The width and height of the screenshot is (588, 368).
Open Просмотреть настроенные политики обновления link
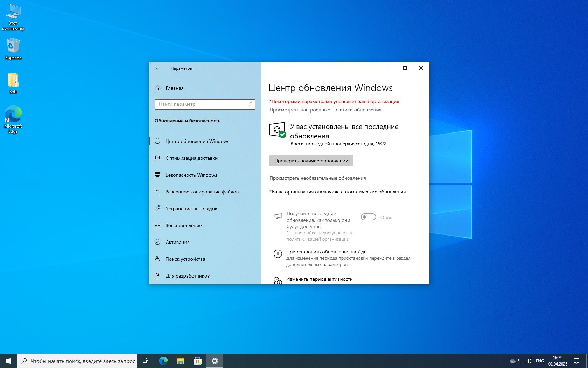point(325,110)
